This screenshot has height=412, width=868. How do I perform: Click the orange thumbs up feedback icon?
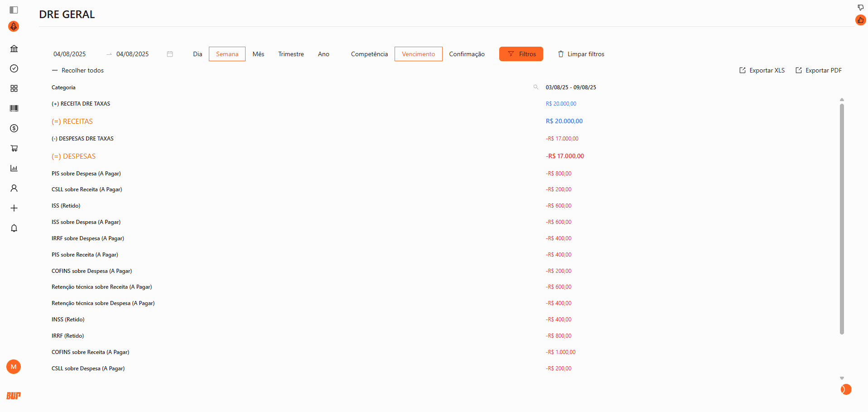(861, 20)
